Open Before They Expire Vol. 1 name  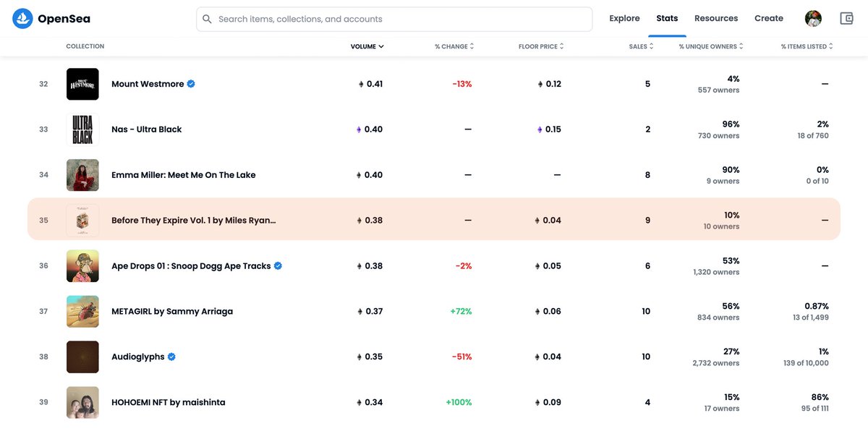point(194,221)
